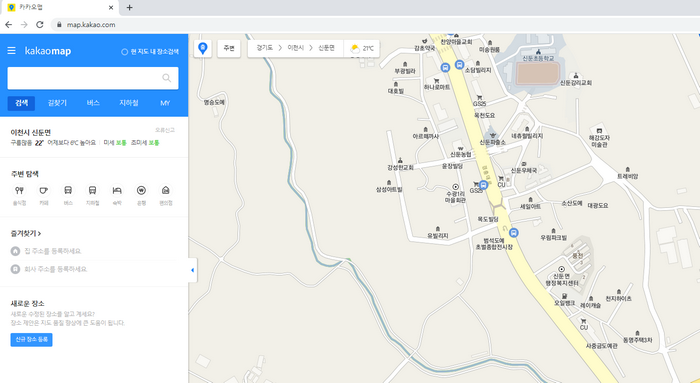Open a new browser tab
Image resolution: width=700 pixels, height=383 pixels.
(x=129, y=8)
